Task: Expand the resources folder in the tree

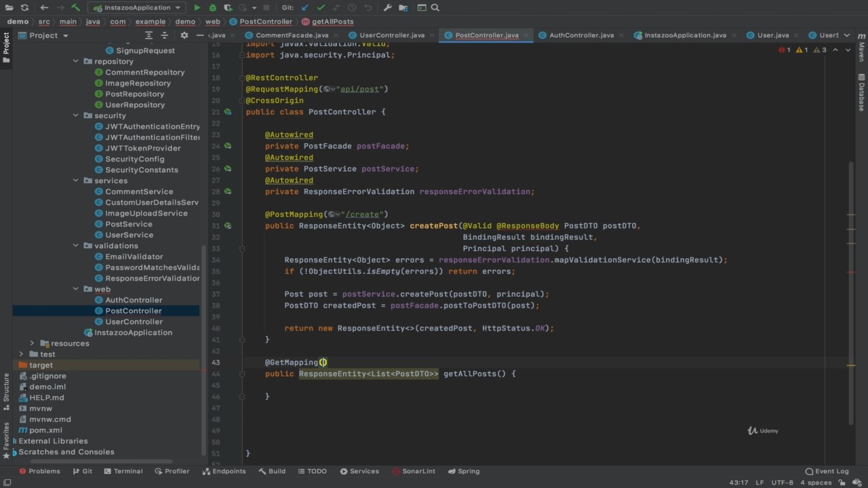Action: [32, 343]
